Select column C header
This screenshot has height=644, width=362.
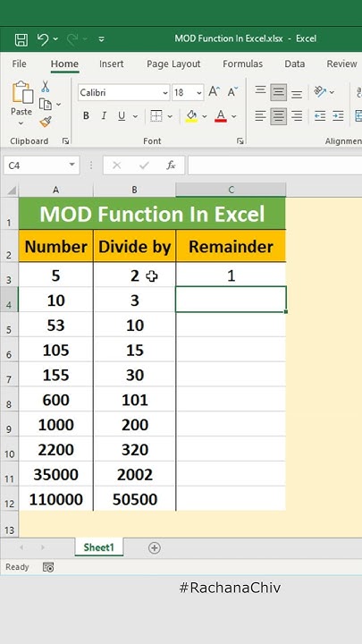(232, 190)
